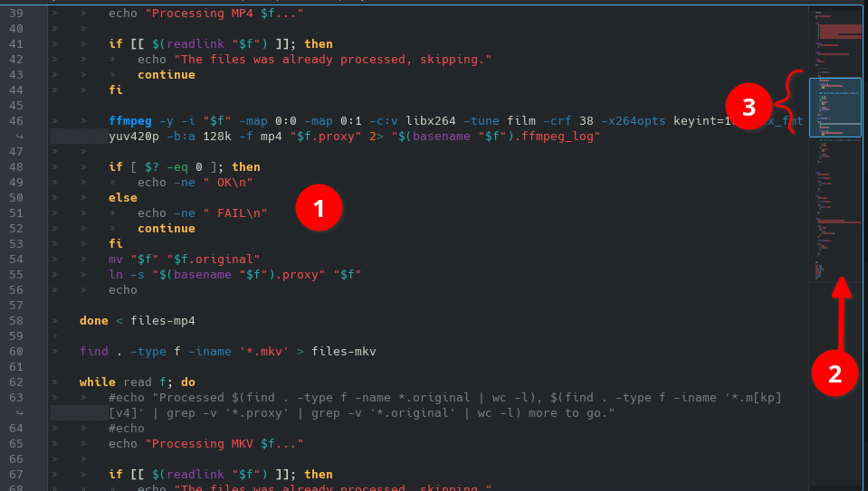The image size is (868, 491).
Task: Click the red badge numbered 3
Action: click(749, 107)
